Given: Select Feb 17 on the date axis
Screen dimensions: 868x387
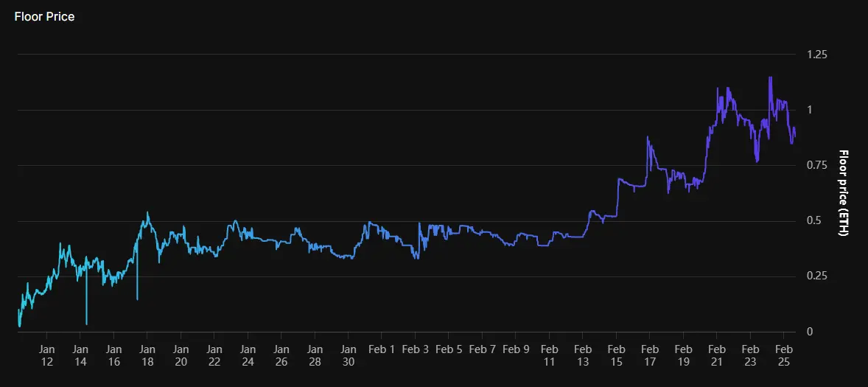Looking at the screenshot, I should (650, 355).
